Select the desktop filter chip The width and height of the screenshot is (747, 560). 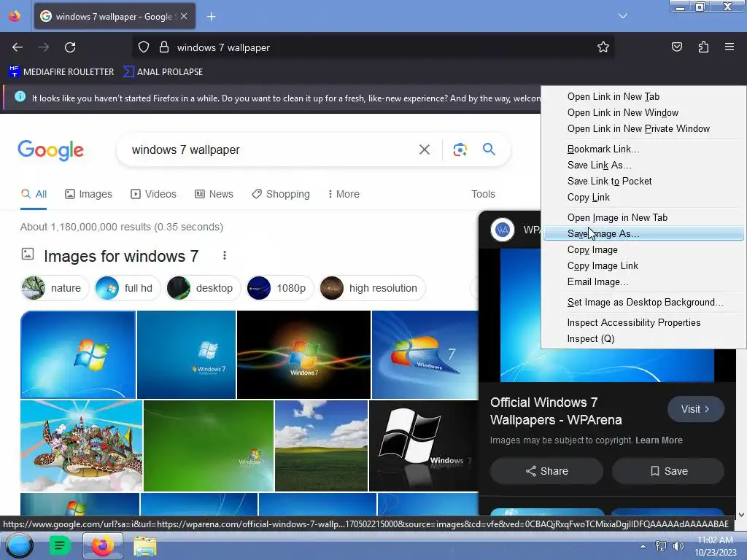[204, 288]
